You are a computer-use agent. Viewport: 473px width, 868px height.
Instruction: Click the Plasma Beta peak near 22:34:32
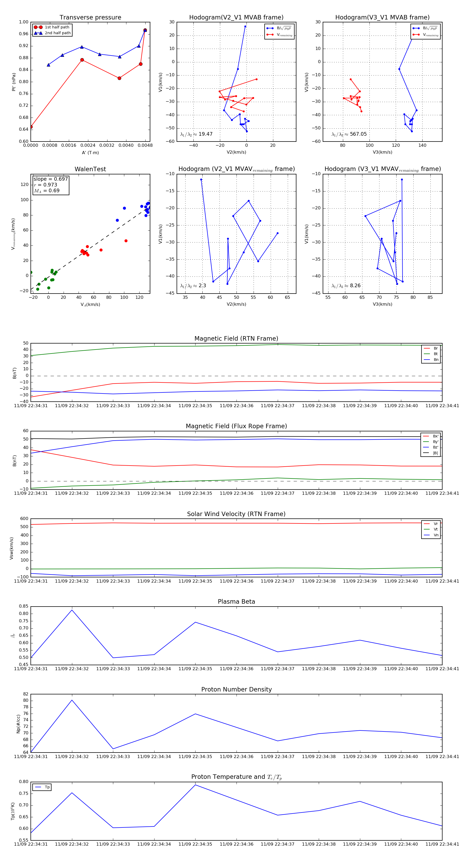[x=72, y=610]
